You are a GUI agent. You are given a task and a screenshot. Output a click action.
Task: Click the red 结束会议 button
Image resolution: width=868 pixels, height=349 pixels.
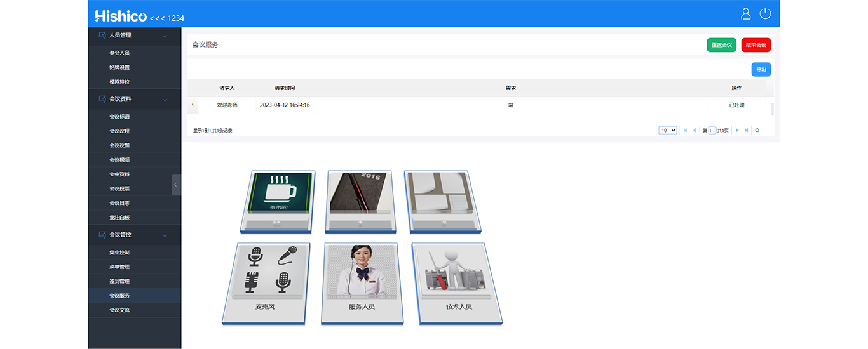pos(756,45)
